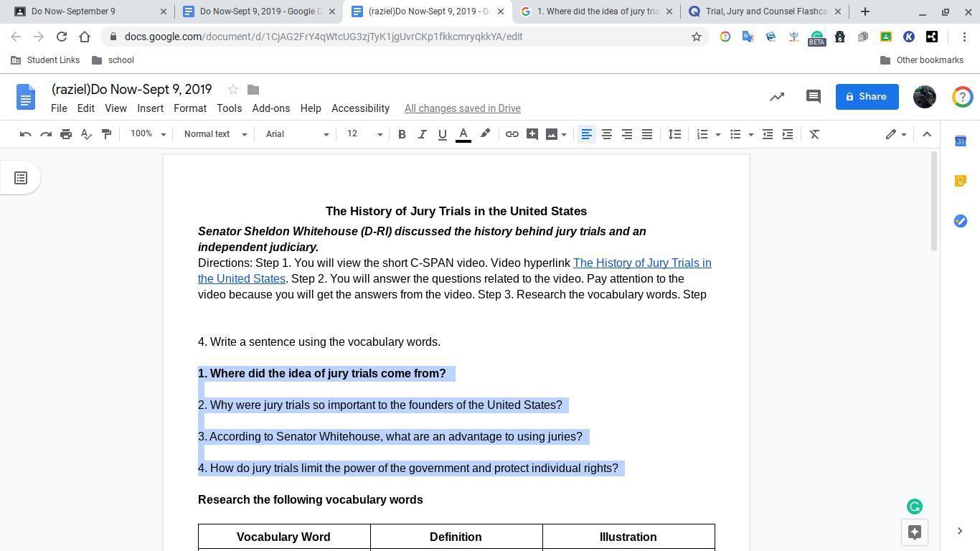Open the document outline panel
Screen dimensions: 980x551
[x=21, y=178]
